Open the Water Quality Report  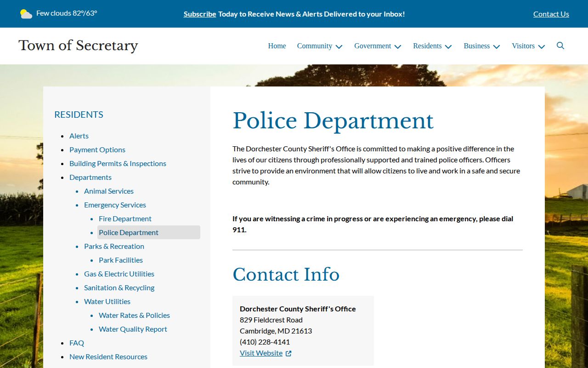(x=133, y=329)
